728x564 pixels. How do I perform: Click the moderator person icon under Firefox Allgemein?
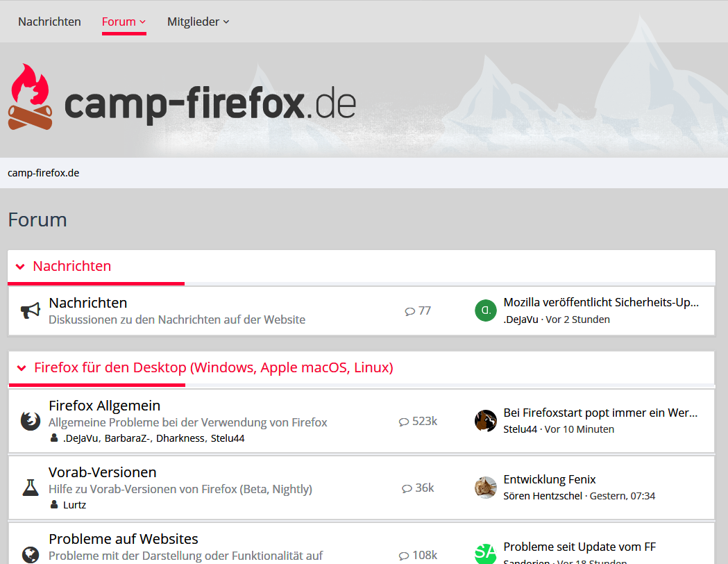(x=54, y=438)
